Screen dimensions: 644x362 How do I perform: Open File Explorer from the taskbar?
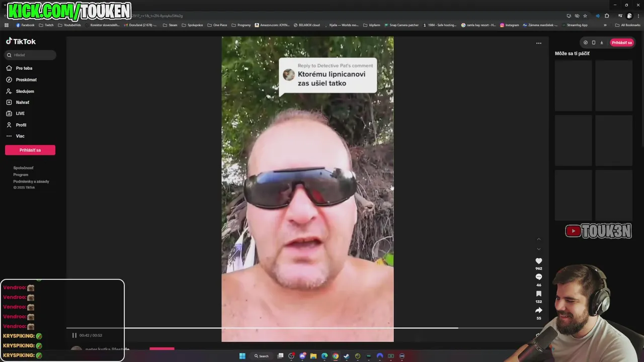point(313,356)
